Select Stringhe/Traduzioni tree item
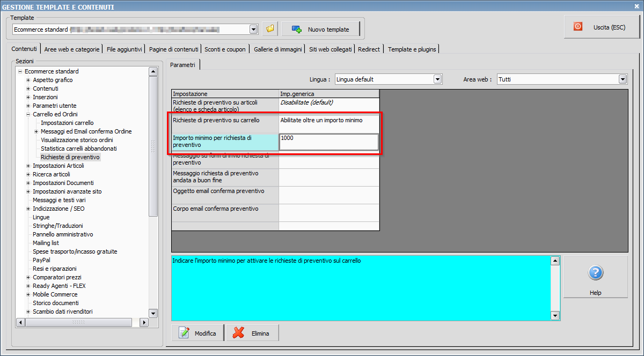 (x=57, y=226)
